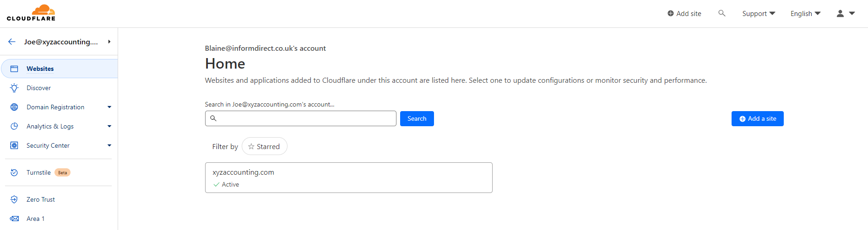
Task: Click the 'Search in Joe@xyzaccounting.com's account' label
Action: (270, 104)
